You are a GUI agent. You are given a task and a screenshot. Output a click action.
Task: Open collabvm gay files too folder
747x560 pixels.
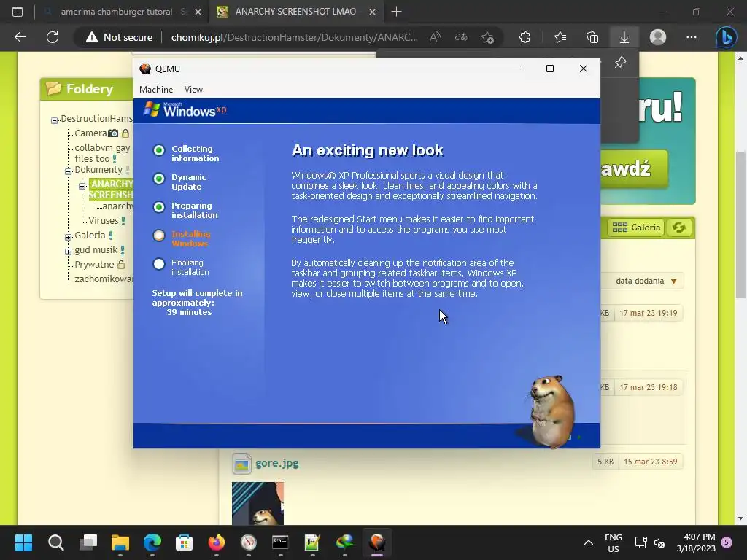click(102, 153)
